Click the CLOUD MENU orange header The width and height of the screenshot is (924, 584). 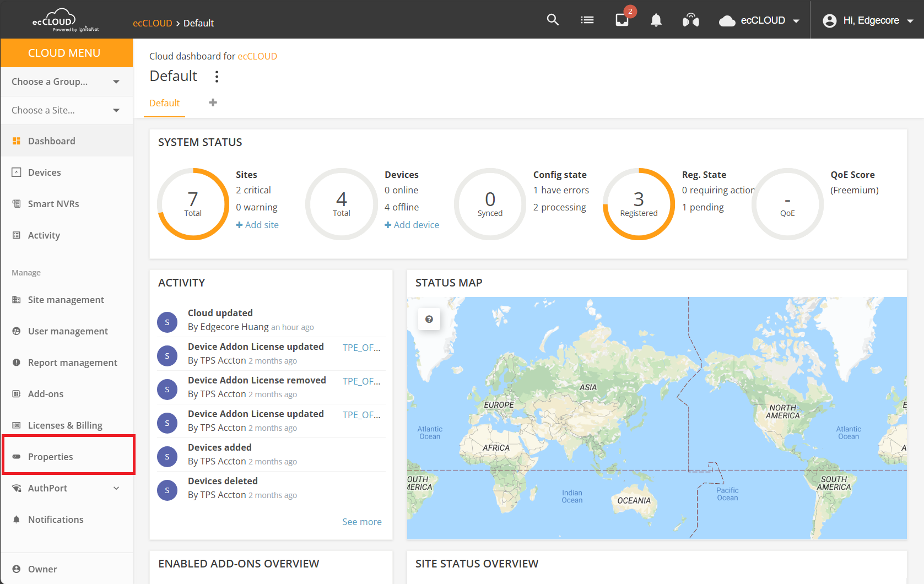tap(67, 53)
